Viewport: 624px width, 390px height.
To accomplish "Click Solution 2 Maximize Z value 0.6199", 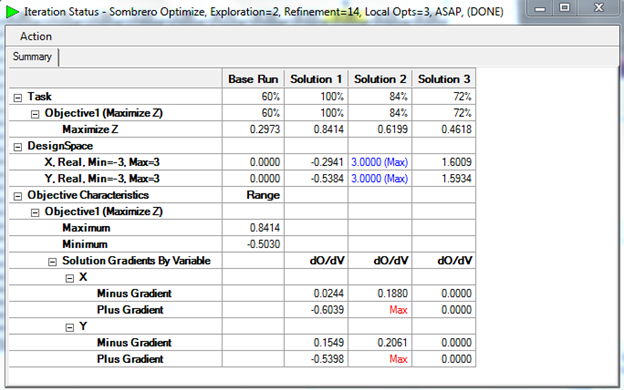I will tap(392, 129).
